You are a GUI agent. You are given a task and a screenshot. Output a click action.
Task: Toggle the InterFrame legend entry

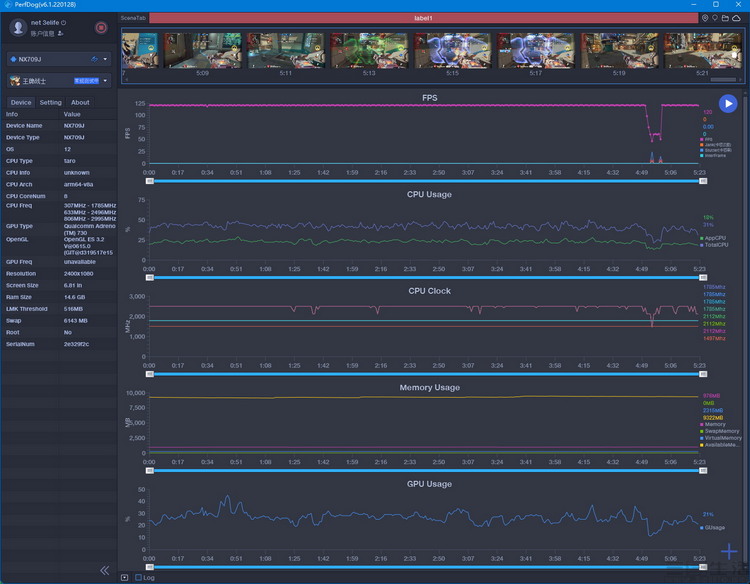[x=713, y=155]
